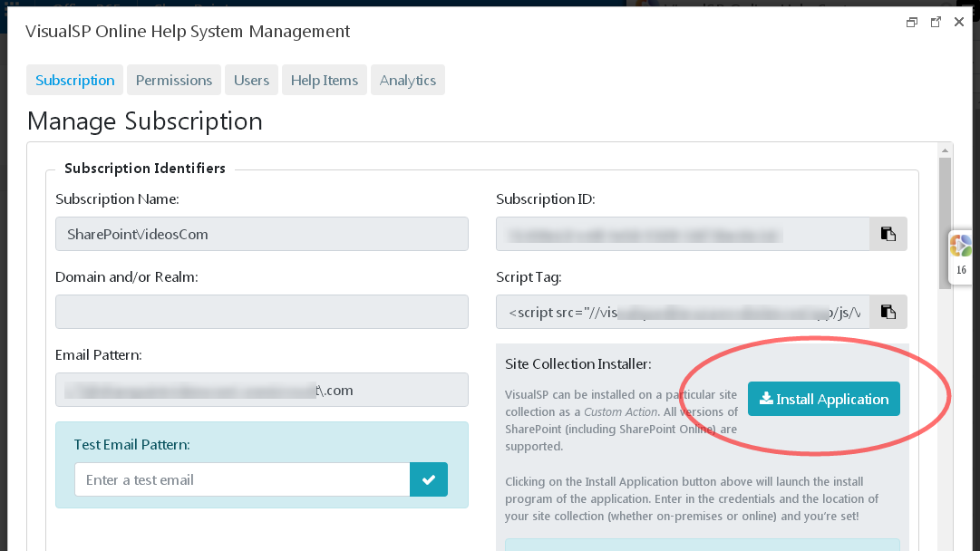Click the Manage Subscription heading
The height and width of the screenshot is (551, 980).
(x=144, y=121)
